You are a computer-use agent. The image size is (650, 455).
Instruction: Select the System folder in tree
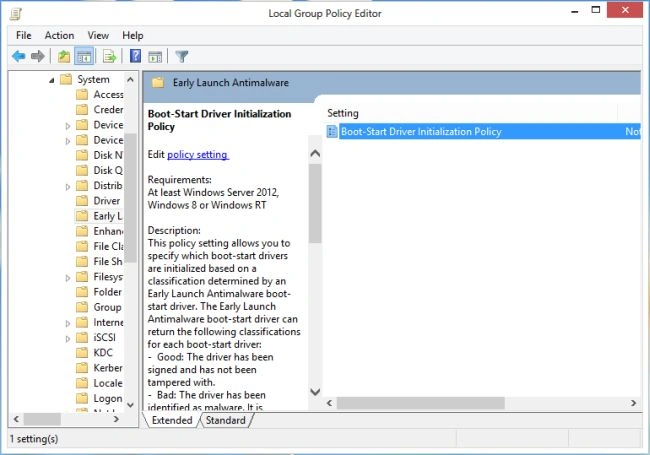93,79
